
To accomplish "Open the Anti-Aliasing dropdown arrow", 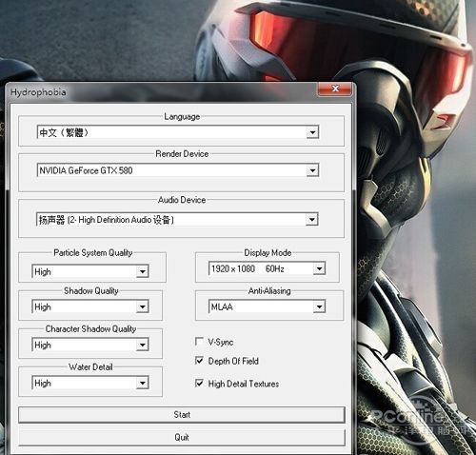I will coord(319,307).
